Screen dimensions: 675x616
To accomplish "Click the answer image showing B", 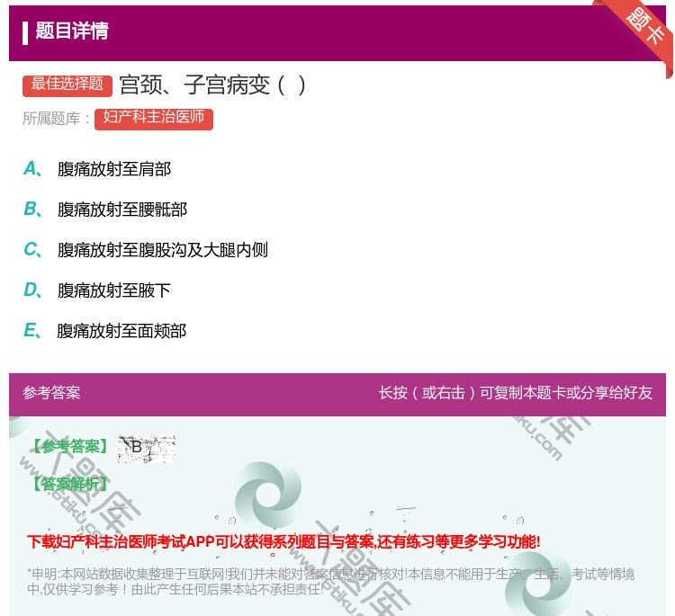I will coord(147,448).
